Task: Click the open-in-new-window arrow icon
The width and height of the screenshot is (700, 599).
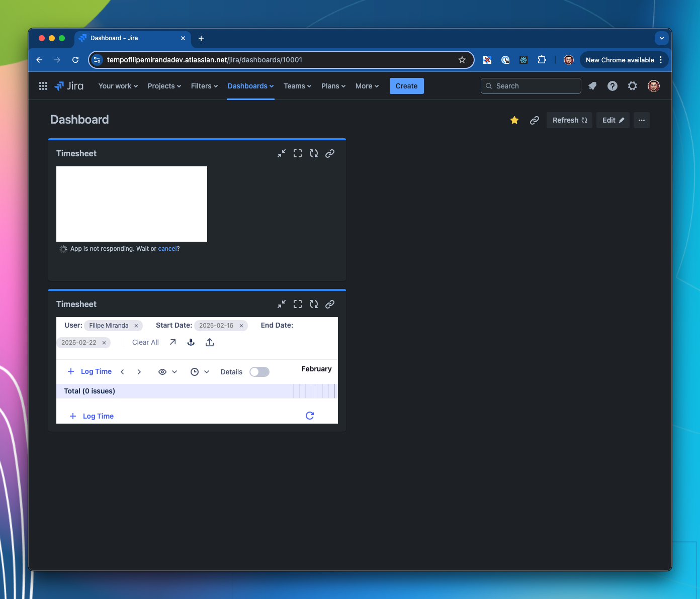Action: (173, 342)
